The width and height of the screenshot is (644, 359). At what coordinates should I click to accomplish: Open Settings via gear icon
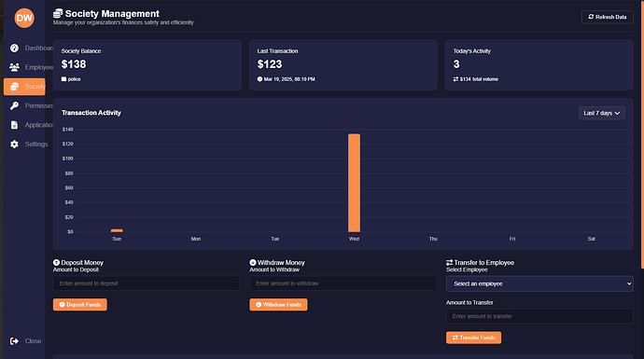[14, 145]
